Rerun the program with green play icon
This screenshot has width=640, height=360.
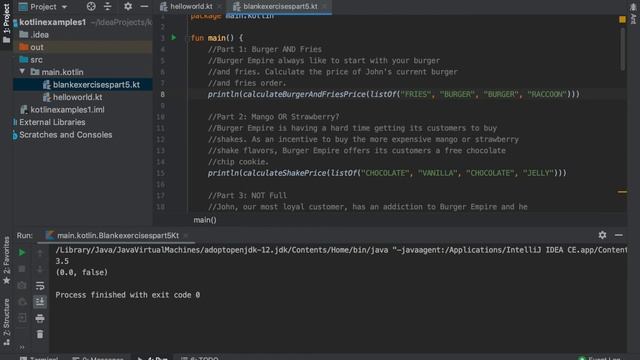coord(22,253)
